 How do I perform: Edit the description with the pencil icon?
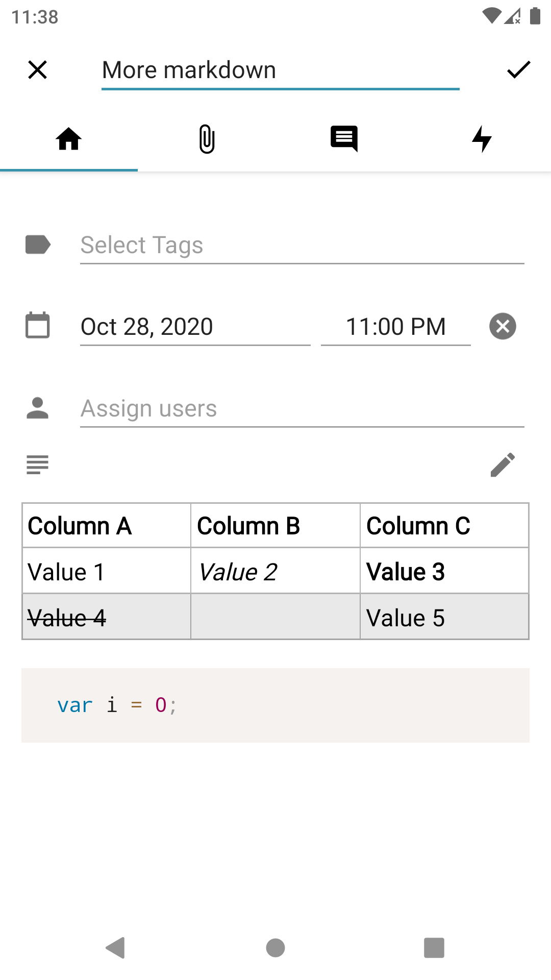coord(503,464)
